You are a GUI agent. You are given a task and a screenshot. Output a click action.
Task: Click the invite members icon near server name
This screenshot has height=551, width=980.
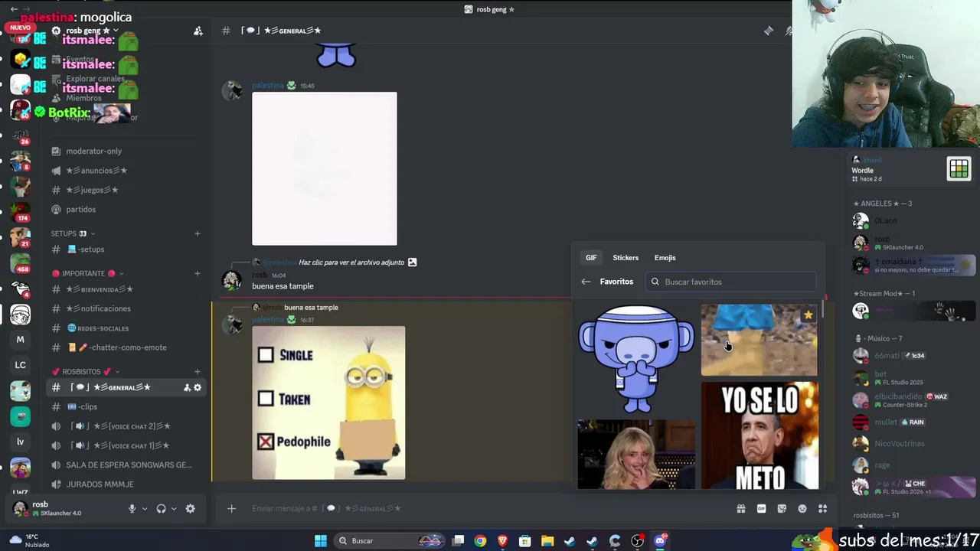point(198,31)
